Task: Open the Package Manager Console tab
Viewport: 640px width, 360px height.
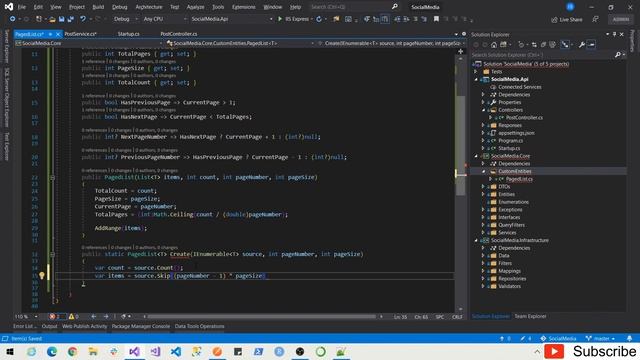Action: click(141, 326)
